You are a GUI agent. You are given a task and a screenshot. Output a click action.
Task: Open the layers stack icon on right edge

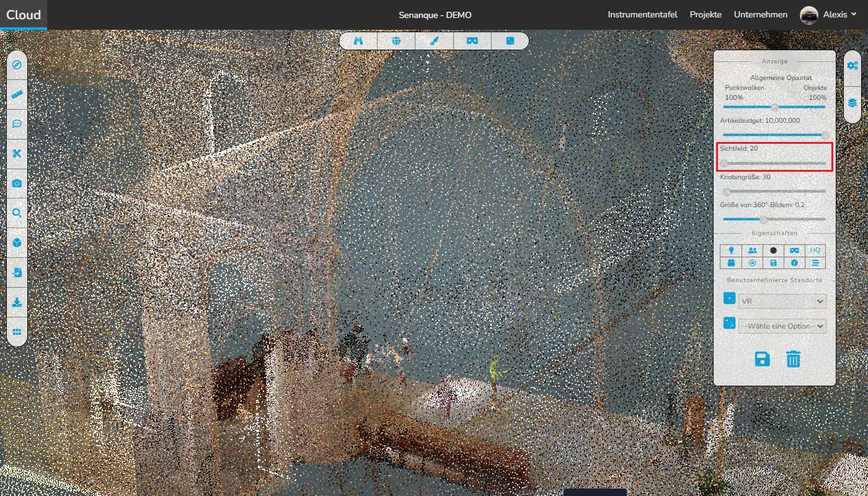[852, 102]
